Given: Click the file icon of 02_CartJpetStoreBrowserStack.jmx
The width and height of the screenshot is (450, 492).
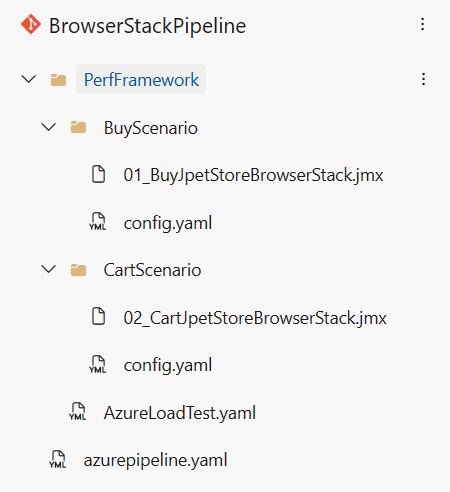Looking at the screenshot, I should tap(98, 316).
